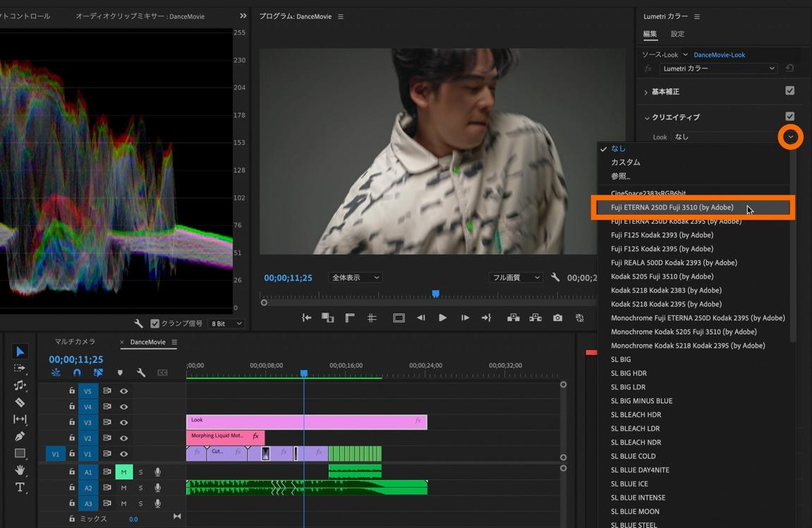The height and width of the screenshot is (528, 812).
Task: Select the Hand tool
Action: click(x=20, y=470)
